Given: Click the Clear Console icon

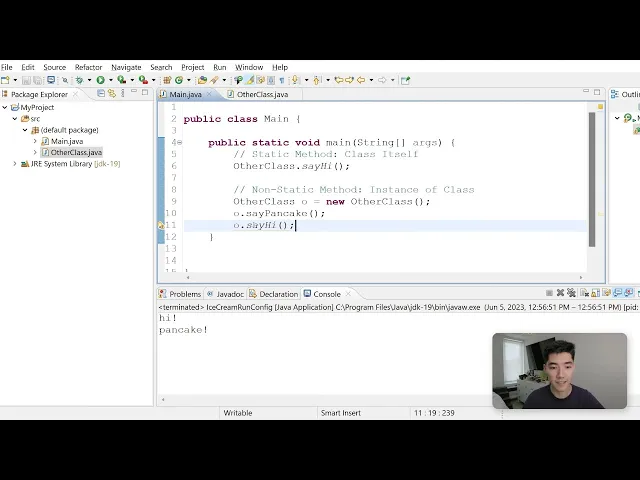Looking at the screenshot, I should pyautogui.click(x=584, y=293).
